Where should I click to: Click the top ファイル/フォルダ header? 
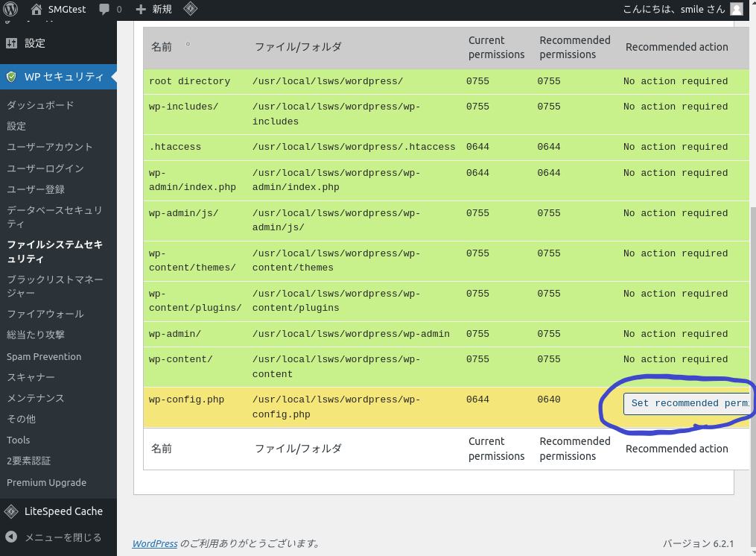coord(298,47)
